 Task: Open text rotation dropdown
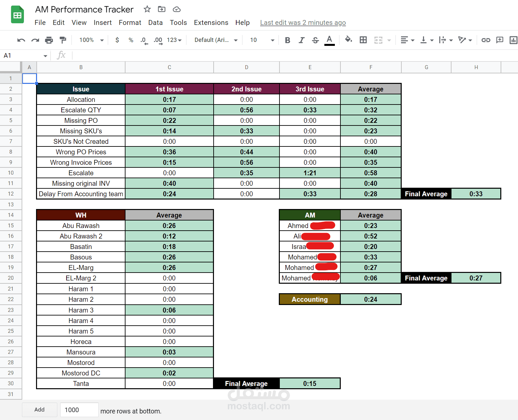click(x=465, y=40)
